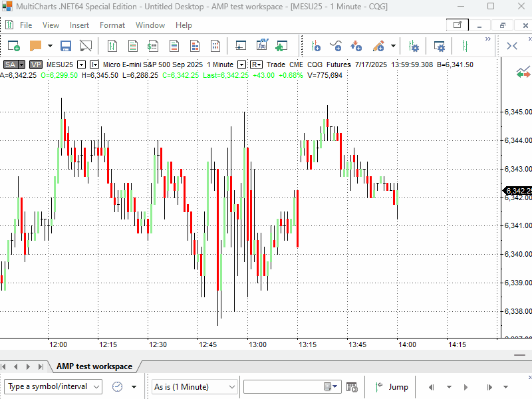This screenshot has width=532, height=399.
Task: Click the 6,342.25 current price marker
Action: (x=517, y=192)
